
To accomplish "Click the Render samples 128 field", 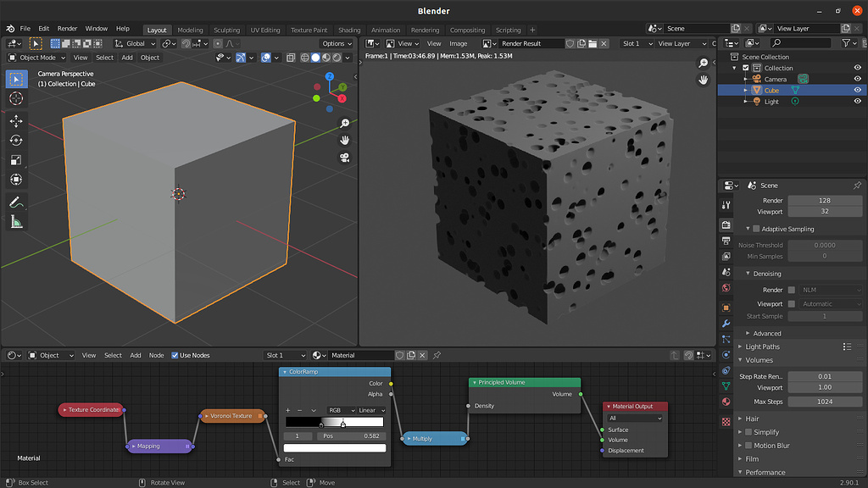I will (825, 200).
